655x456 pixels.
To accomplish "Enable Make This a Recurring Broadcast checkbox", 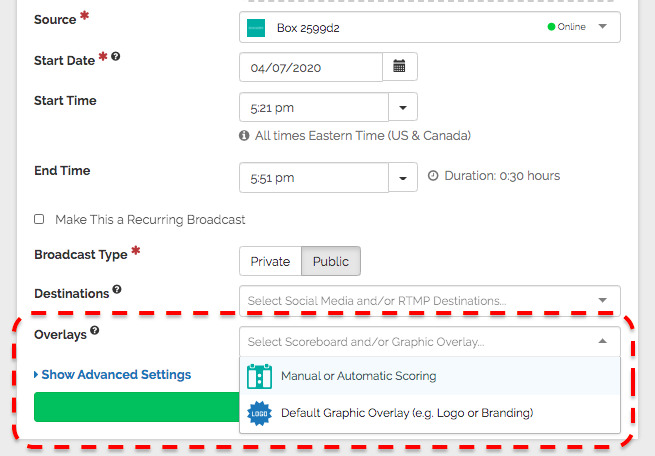I will pyautogui.click(x=39, y=219).
